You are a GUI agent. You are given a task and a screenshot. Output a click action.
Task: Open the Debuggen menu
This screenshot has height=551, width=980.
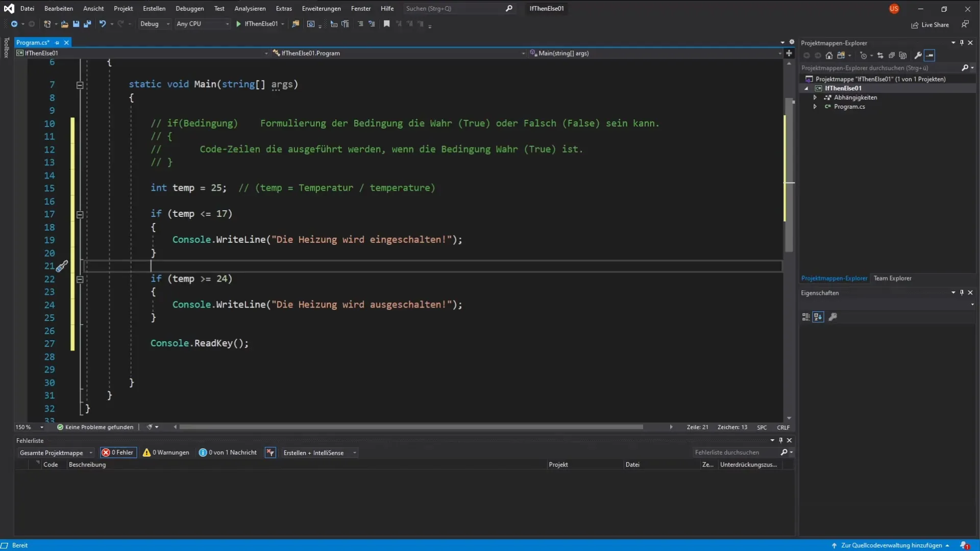(190, 9)
